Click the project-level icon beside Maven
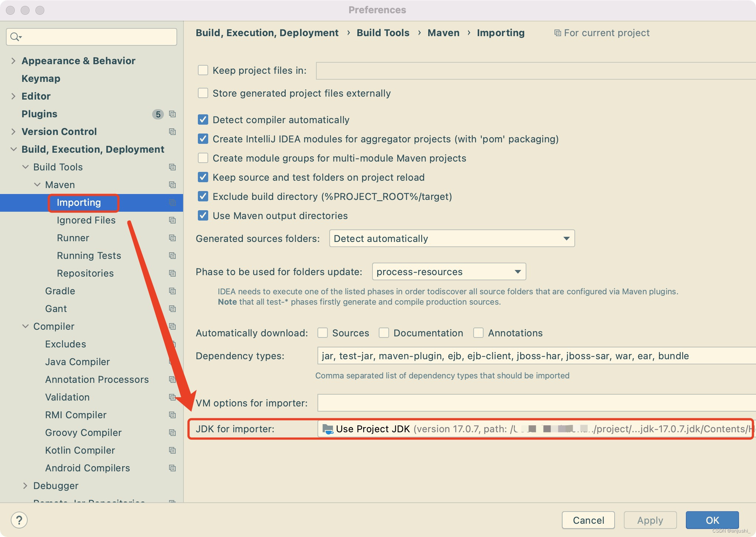756x537 pixels. tap(172, 185)
